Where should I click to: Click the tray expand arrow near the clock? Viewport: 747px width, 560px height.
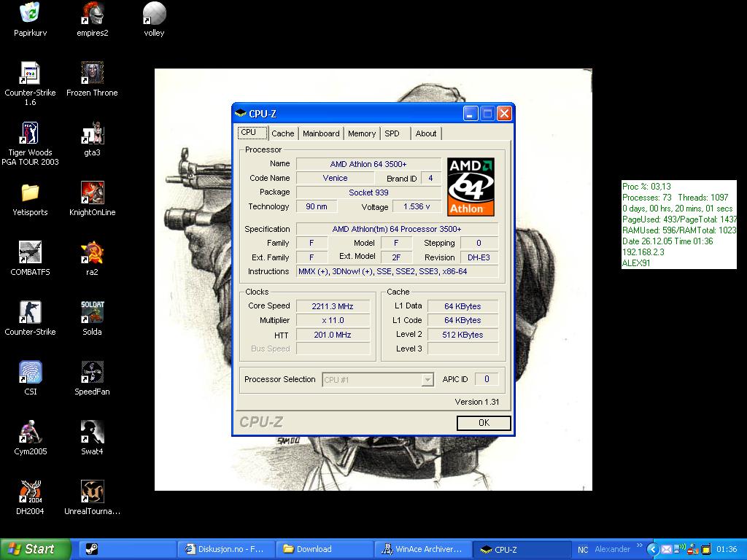pyautogui.click(x=653, y=550)
